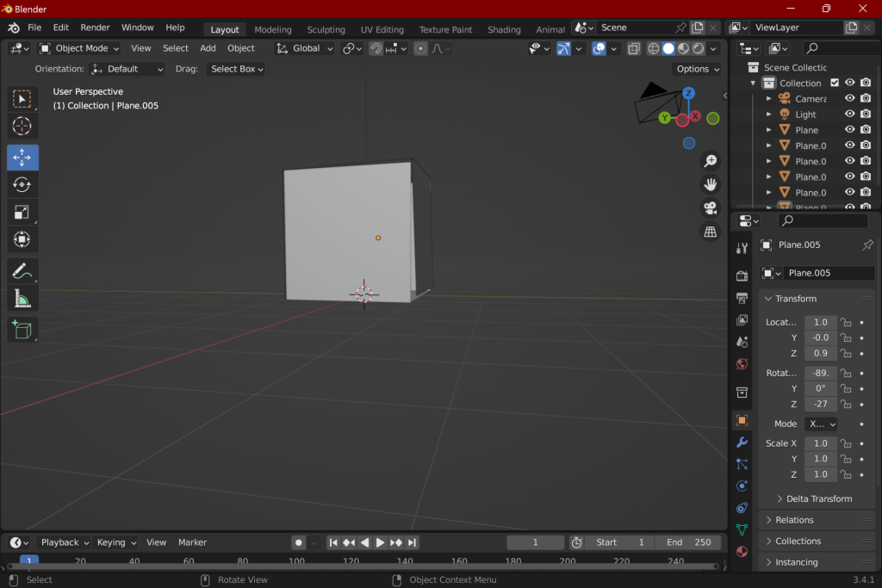This screenshot has height=588, width=882.
Task: Expand the Camera tree item
Action: coord(769,98)
